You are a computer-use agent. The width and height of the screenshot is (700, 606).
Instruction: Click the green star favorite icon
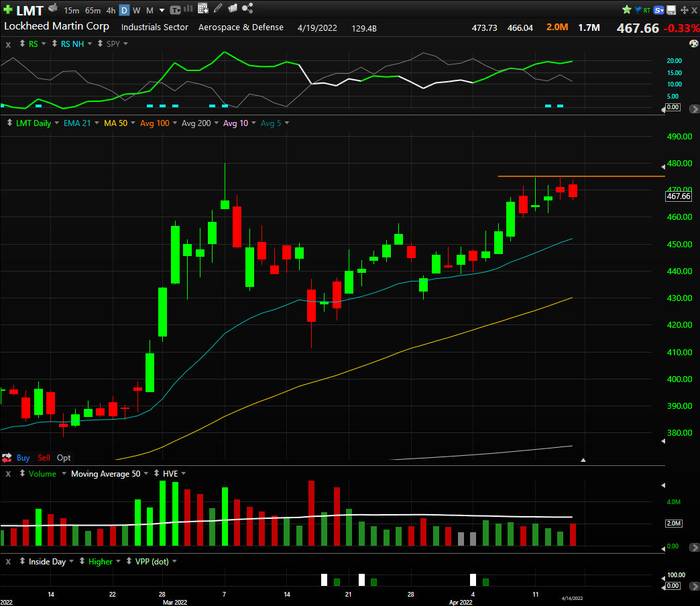(x=626, y=10)
